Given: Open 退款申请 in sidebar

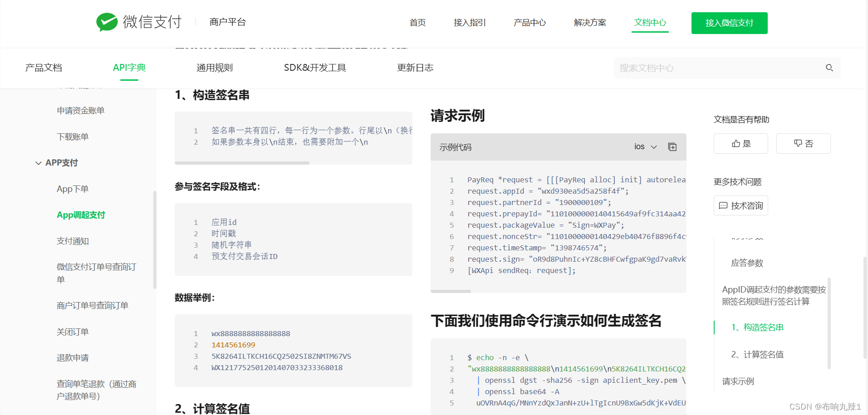Looking at the screenshot, I should click(73, 358).
